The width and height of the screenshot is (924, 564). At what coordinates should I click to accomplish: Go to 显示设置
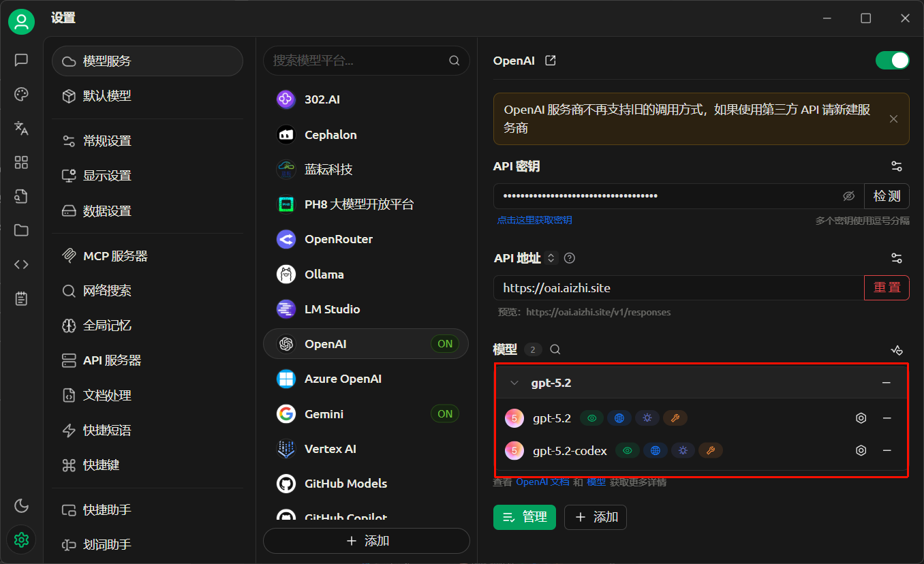coord(147,176)
